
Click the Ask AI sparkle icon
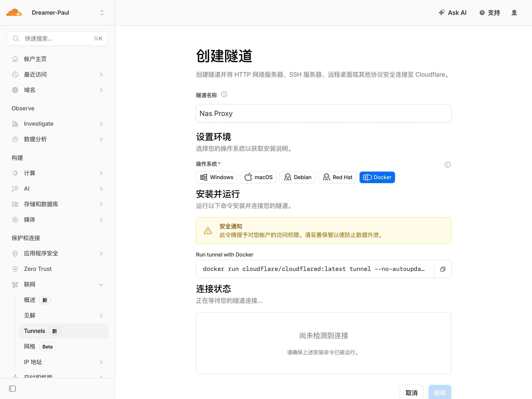tap(442, 12)
